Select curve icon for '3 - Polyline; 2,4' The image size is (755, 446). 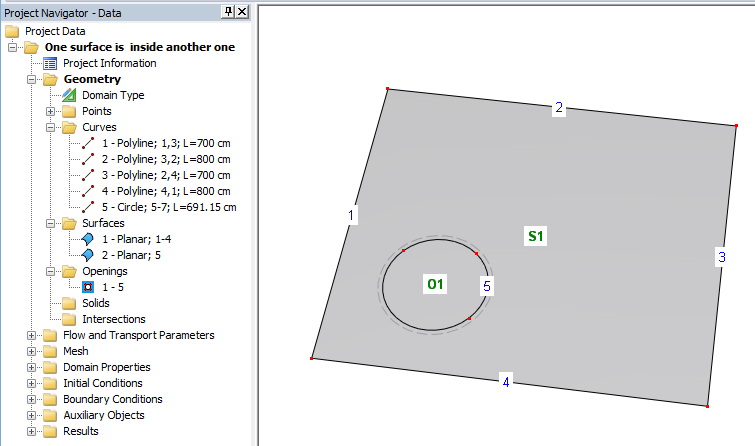pyautogui.click(x=88, y=175)
